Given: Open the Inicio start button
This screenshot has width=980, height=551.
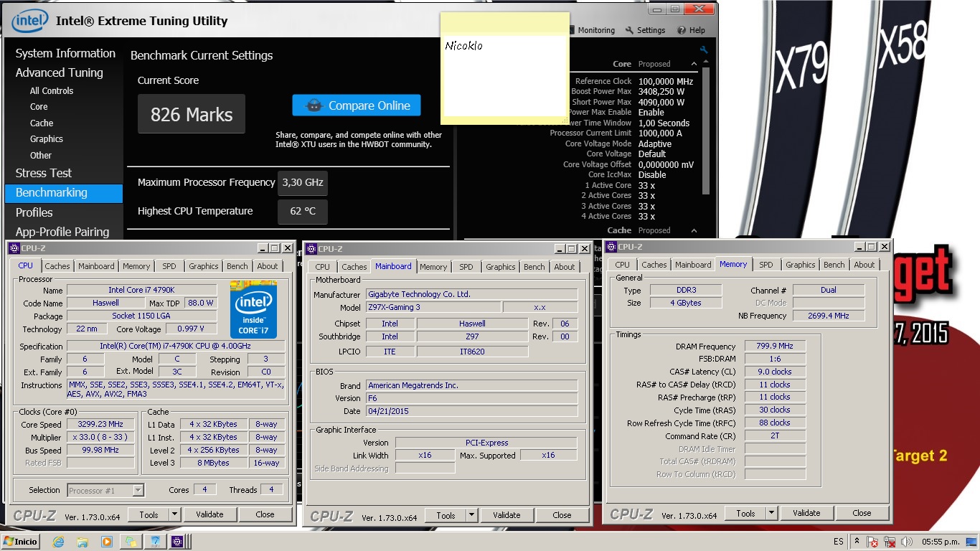Looking at the screenshot, I should [21, 541].
